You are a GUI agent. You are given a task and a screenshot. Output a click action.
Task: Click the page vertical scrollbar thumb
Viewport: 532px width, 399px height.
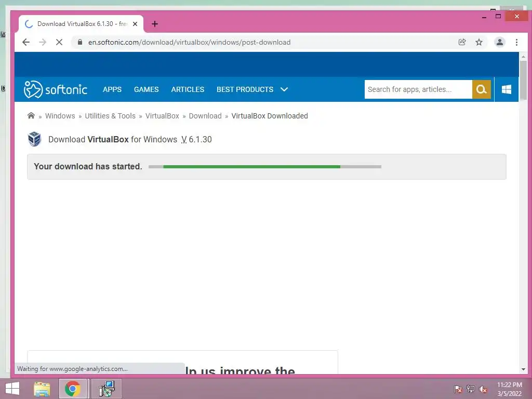coord(523,79)
